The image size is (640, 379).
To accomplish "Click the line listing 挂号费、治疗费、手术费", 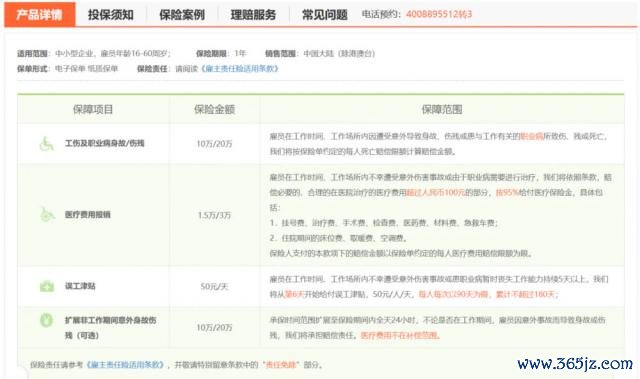I will click(384, 223).
